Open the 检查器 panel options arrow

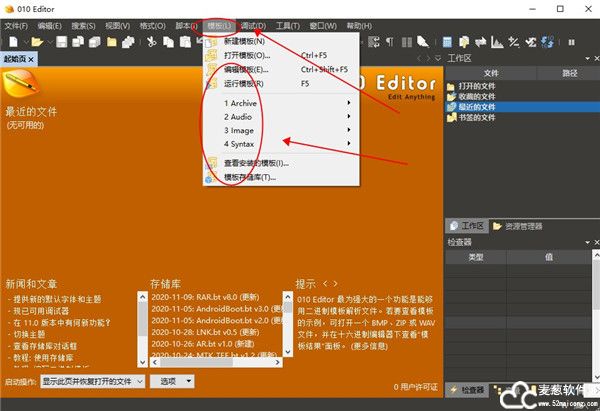point(587,242)
